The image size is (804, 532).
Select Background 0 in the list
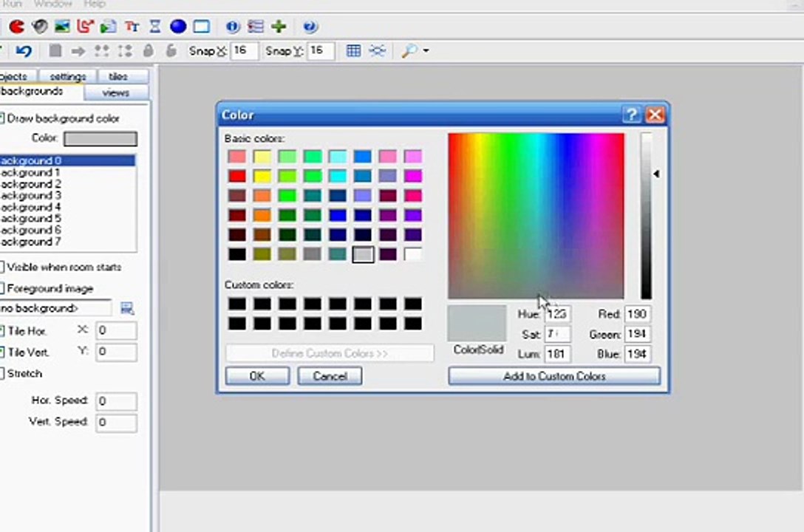click(68, 160)
